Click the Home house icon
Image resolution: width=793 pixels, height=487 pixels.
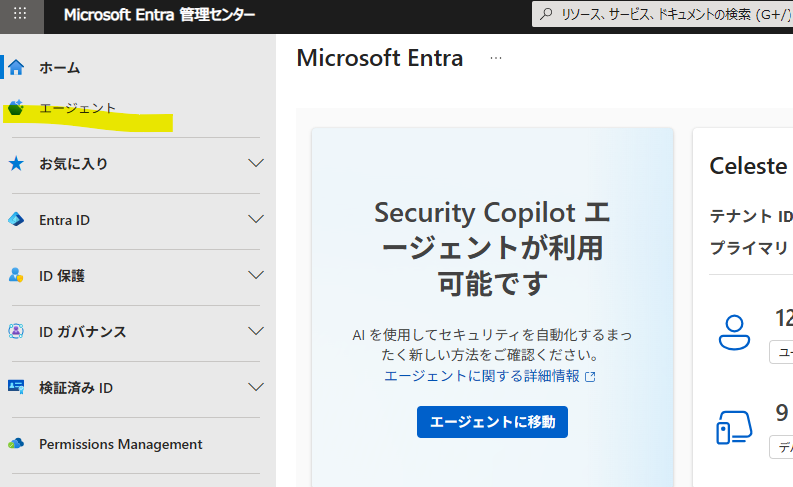(16, 67)
